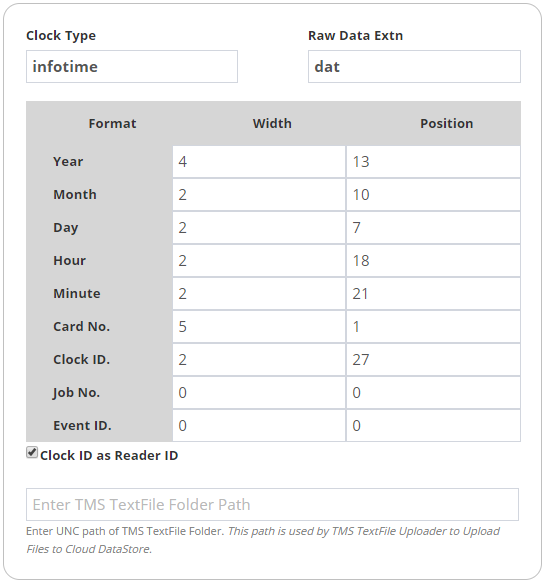Click the Day width field
This screenshot has width=544, height=583.
point(259,228)
